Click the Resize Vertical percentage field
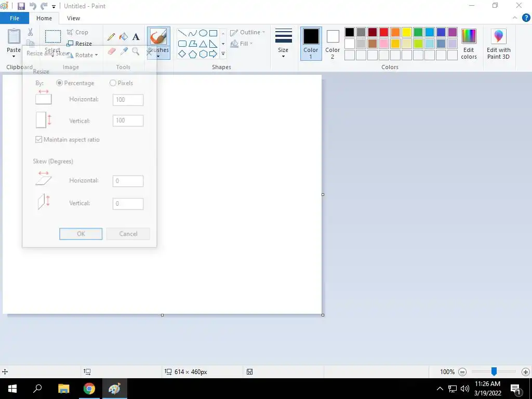The width and height of the screenshot is (532, 399). (x=128, y=121)
